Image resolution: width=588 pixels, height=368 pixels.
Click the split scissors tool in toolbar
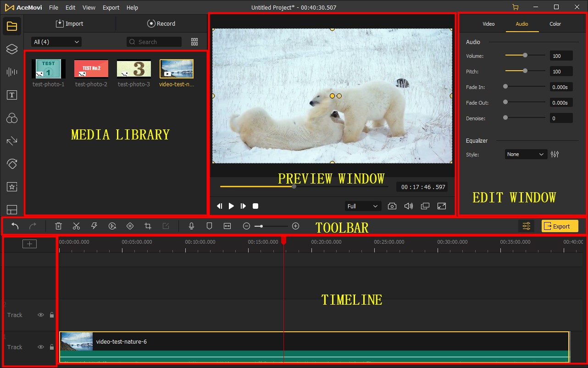76,226
